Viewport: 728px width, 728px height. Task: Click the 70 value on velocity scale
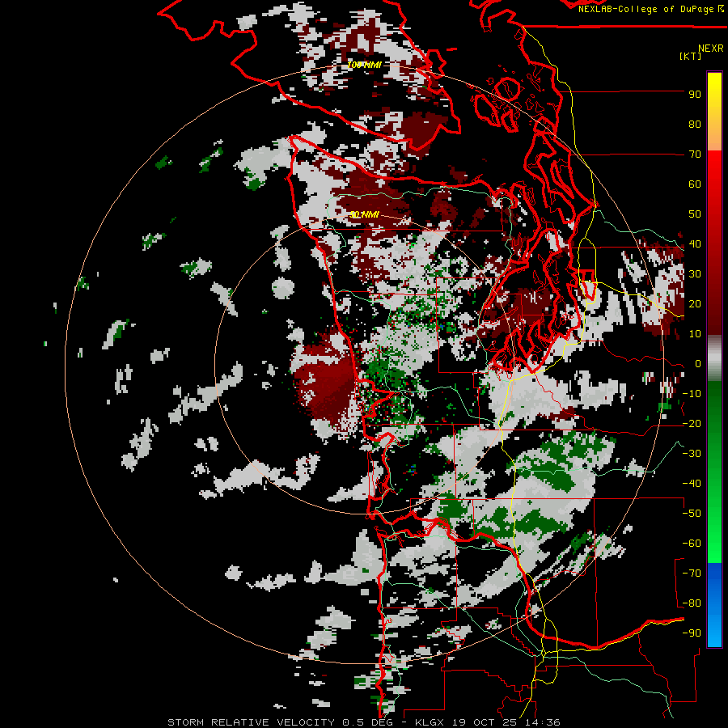point(695,154)
